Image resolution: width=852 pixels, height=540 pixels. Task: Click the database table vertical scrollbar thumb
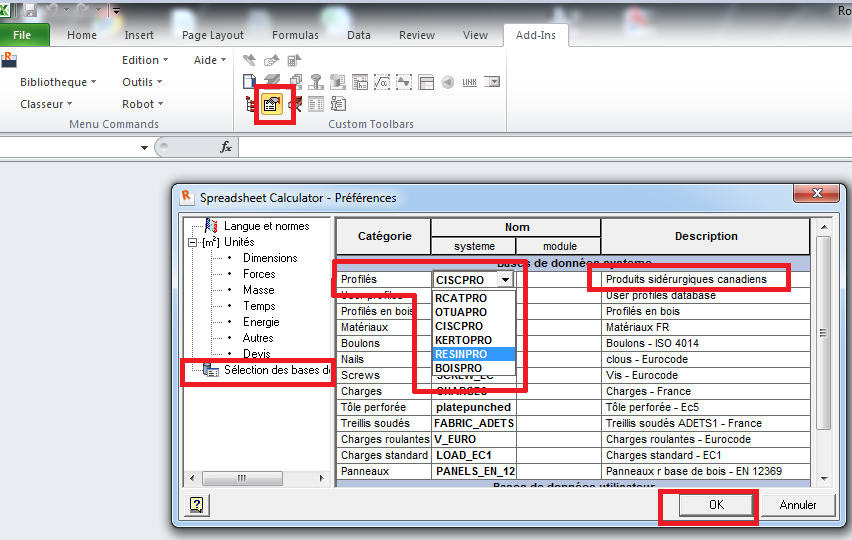click(x=823, y=332)
